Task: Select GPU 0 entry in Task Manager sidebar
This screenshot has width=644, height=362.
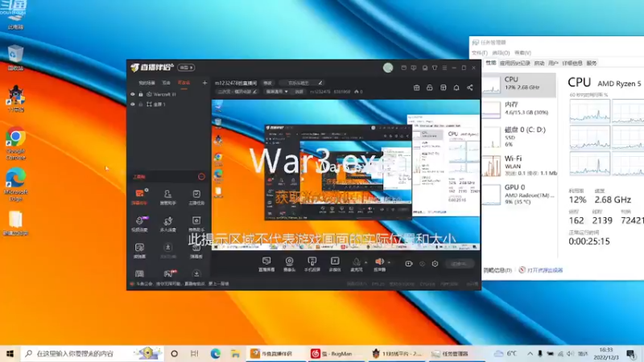Action: coord(518,194)
